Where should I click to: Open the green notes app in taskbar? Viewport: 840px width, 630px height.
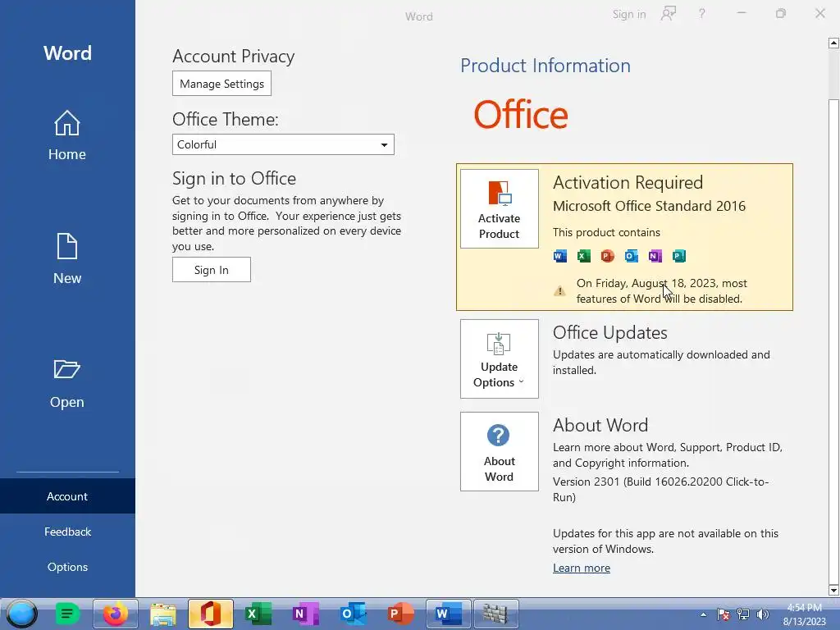pyautogui.click(x=67, y=614)
